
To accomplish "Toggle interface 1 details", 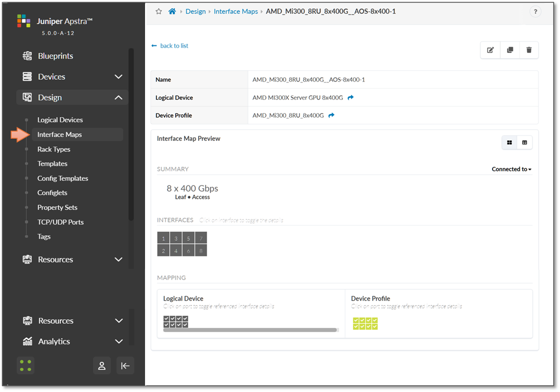I will [x=163, y=238].
